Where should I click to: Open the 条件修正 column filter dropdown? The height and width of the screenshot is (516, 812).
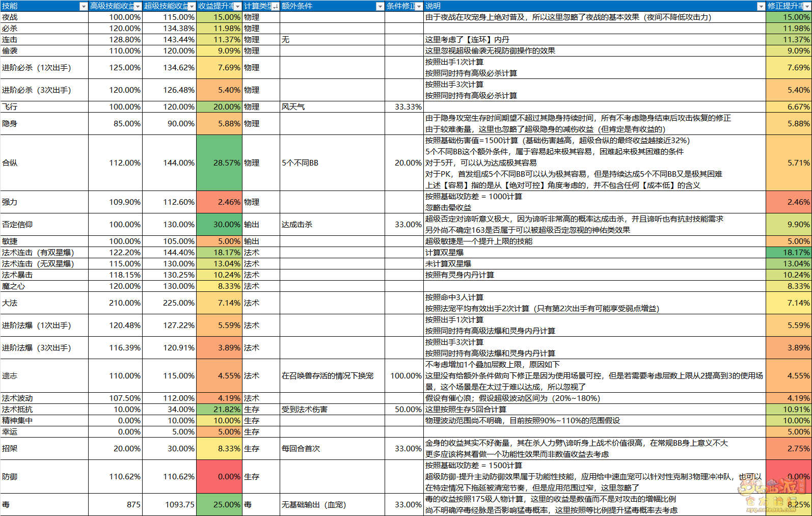[419, 6]
